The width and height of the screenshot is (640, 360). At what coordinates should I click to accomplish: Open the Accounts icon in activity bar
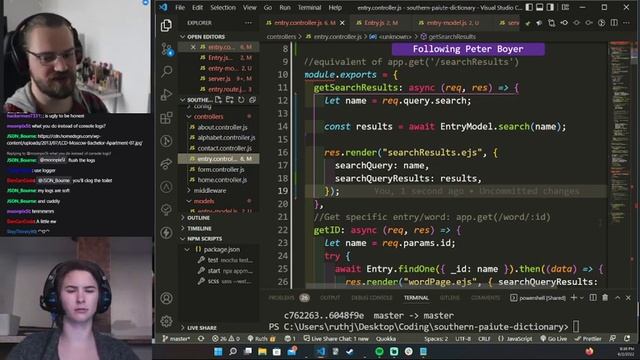166,298
